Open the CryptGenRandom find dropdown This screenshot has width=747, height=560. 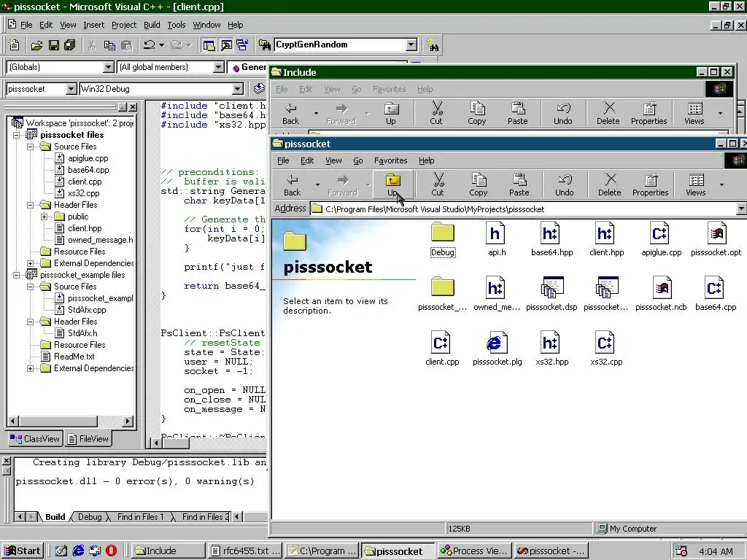411,44
